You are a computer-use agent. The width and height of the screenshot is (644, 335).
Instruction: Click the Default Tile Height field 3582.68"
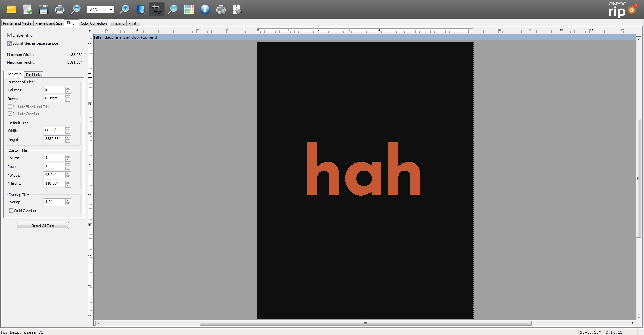point(54,139)
